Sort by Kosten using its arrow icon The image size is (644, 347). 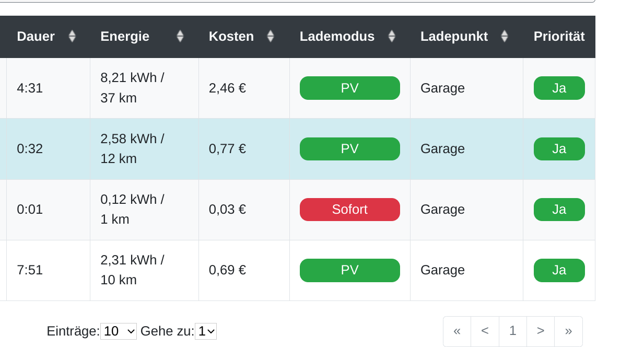pyautogui.click(x=271, y=36)
